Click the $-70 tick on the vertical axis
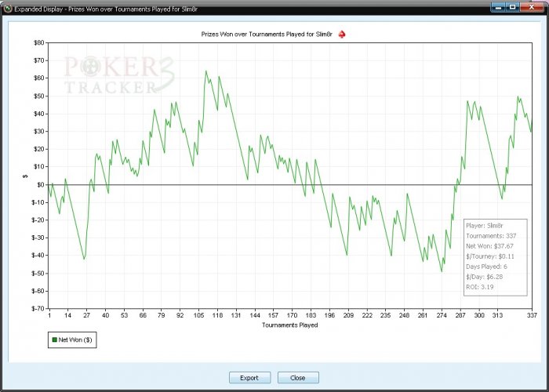The height and width of the screenshot is (392, 549). click(x=37, y=308)
